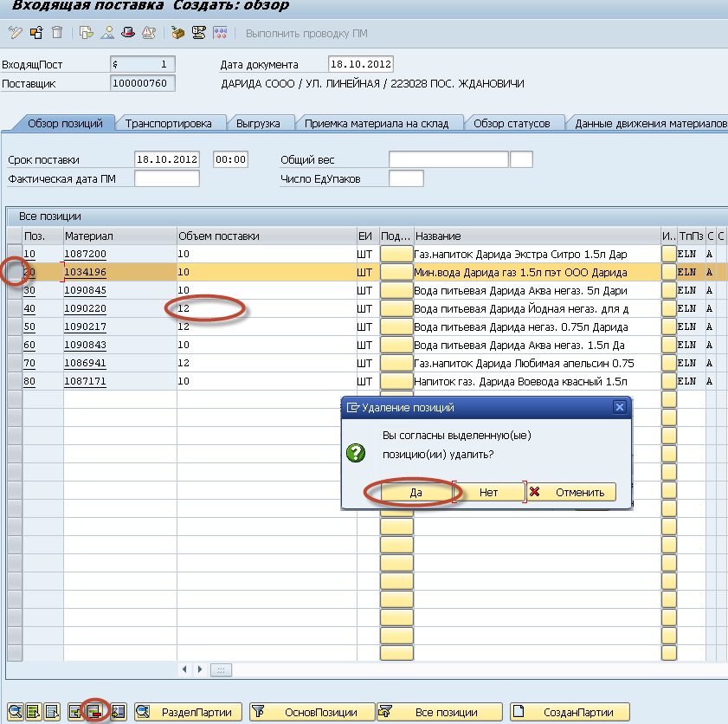Click the Фактическая дата ПМ input field
Screen dimensions: 728x724
tap(166, 179)
